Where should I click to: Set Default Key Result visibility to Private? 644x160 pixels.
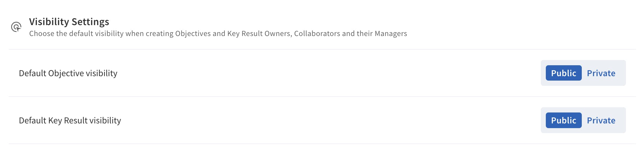tap(601, 120)
